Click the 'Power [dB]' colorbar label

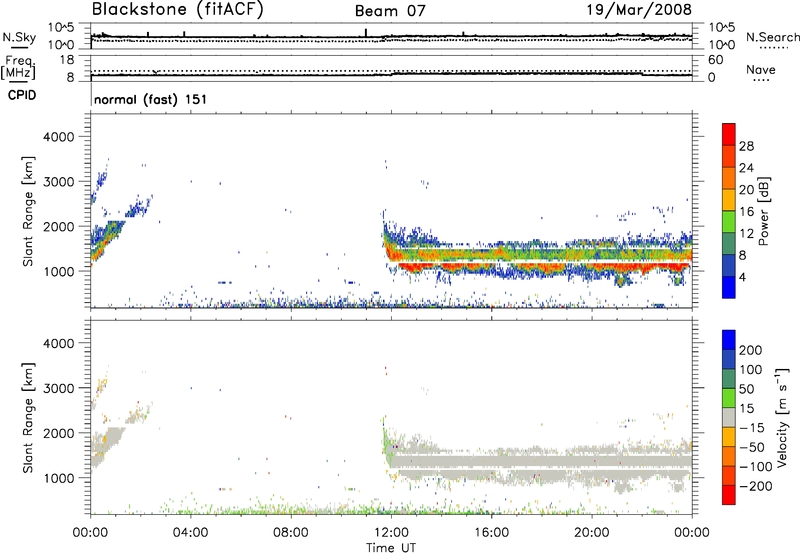[x=764, y=211]
